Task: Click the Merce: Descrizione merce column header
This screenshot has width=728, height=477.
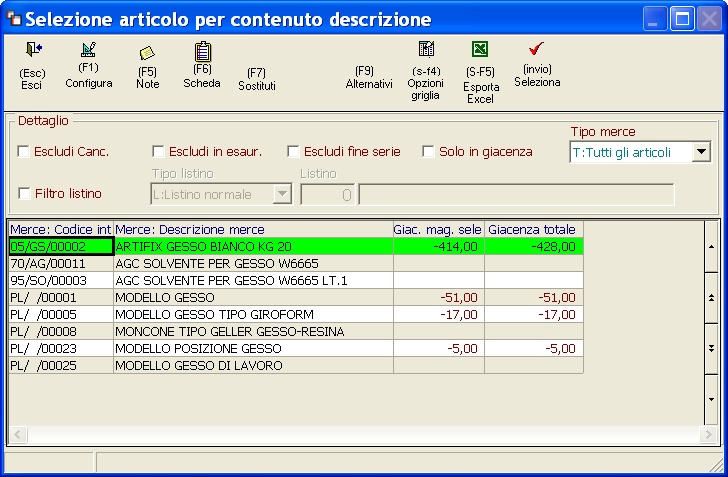Action: point(254,229)
